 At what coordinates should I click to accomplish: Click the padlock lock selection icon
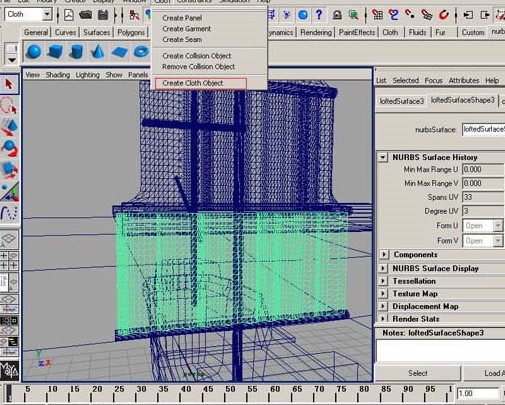tap(337, 15)
